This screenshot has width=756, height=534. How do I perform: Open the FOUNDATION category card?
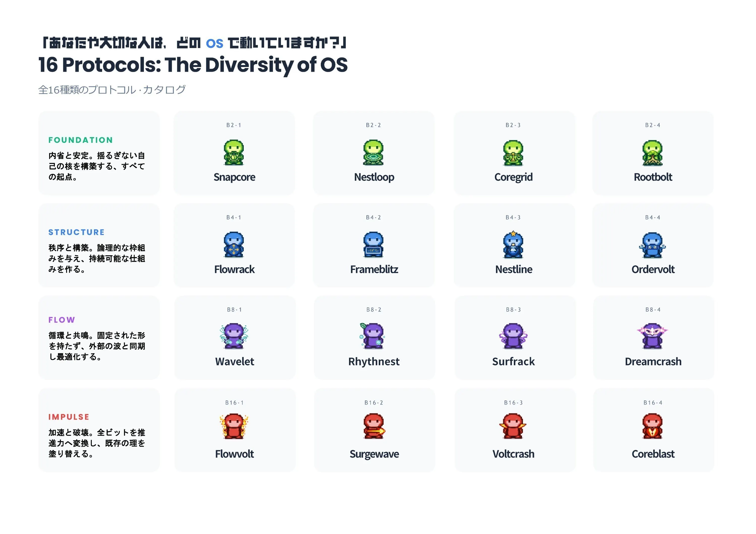tap(99, 153)
